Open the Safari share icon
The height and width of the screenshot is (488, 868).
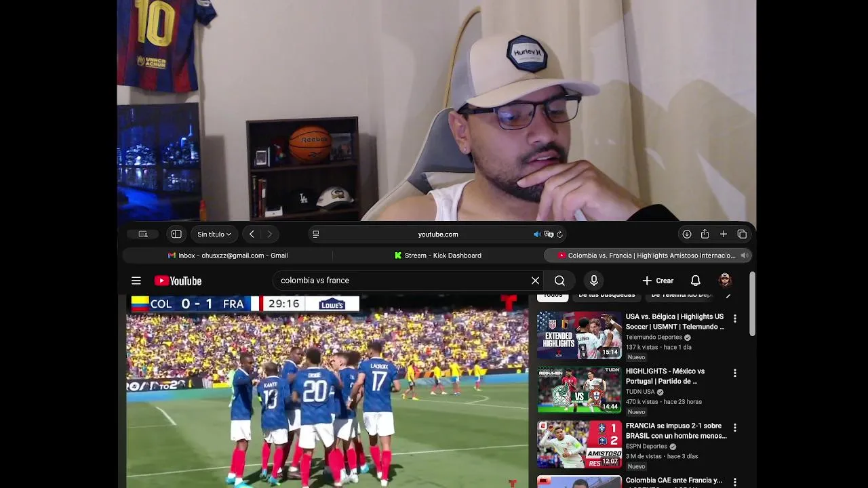(x=705, y=234)
